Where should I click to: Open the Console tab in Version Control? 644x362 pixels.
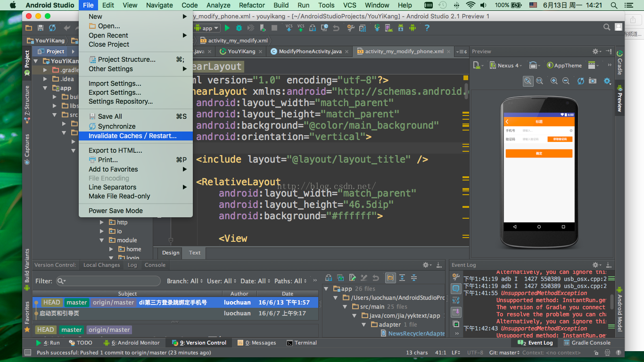click(155, 265)
